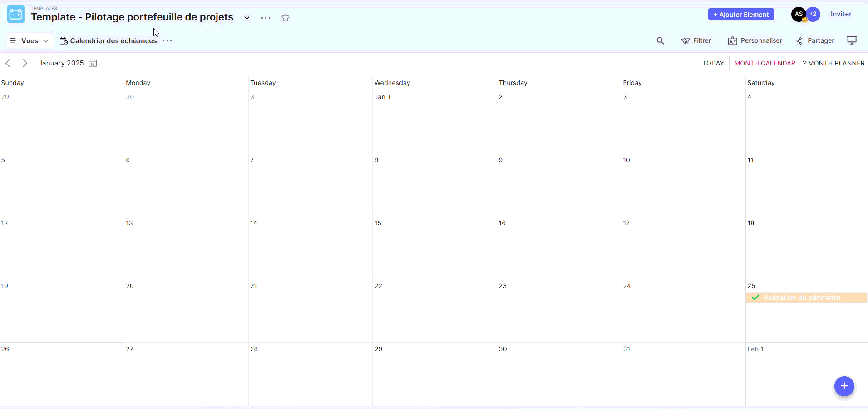Image resolution: width=868 pixels, height=409 pixels.
Task: Open the +2 members avatar list
Action: coord(813,14)
